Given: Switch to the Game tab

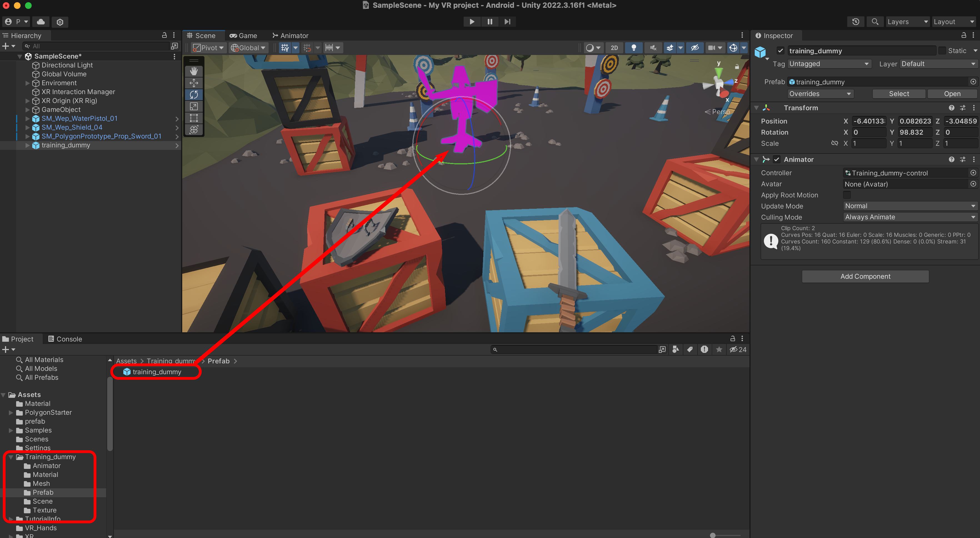Looking at the screenshot, I should tap(244, 36).
